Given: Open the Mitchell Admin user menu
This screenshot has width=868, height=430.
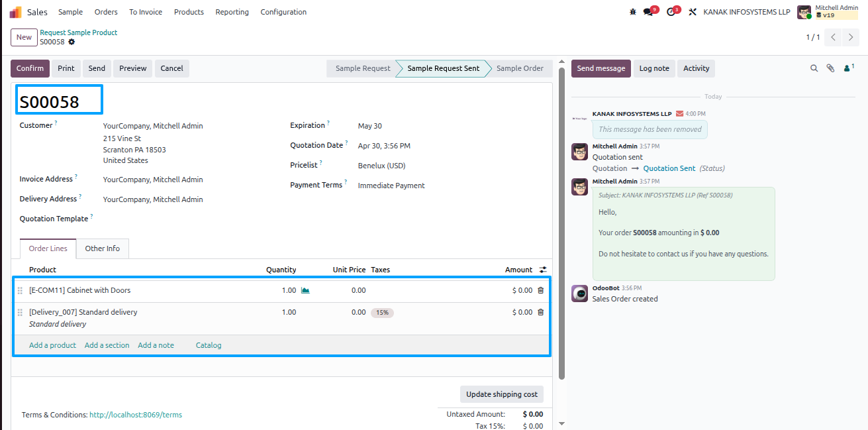Looking at the screenshot, I should [x=828, y=12].
